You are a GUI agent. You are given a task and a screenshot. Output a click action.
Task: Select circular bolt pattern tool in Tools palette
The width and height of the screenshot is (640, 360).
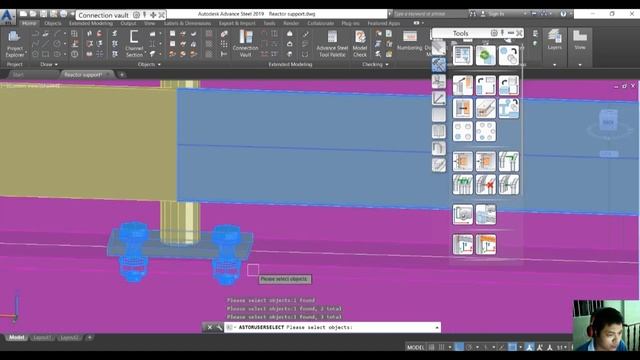486,131
